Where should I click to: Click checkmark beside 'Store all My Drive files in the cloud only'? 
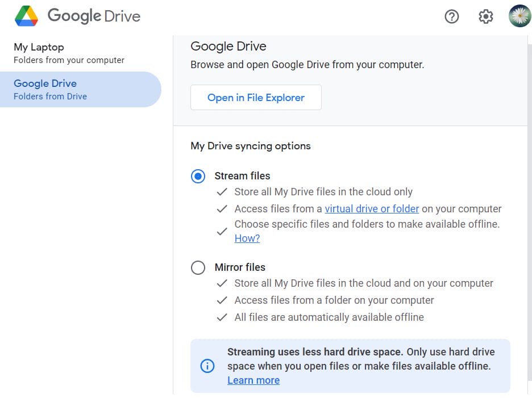pos(222,192)
